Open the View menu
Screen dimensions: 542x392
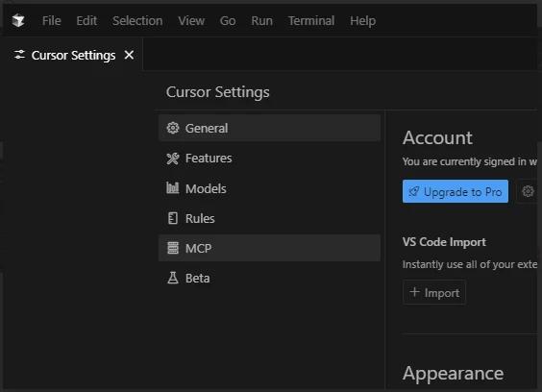(x=191, y=21)
